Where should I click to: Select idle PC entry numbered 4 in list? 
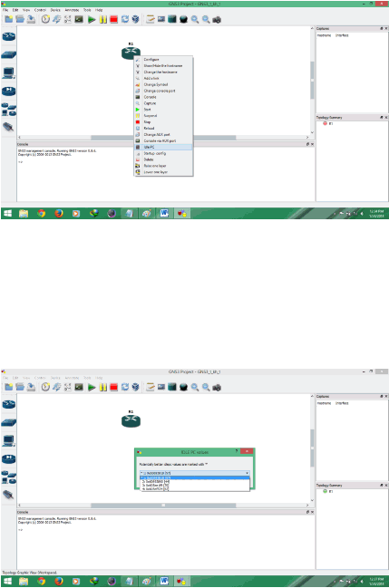click(194, 489)
